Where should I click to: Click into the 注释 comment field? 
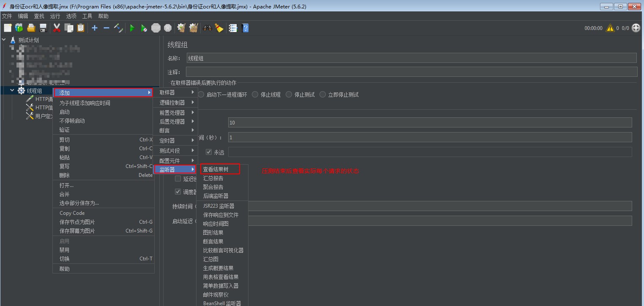(412, 72)
